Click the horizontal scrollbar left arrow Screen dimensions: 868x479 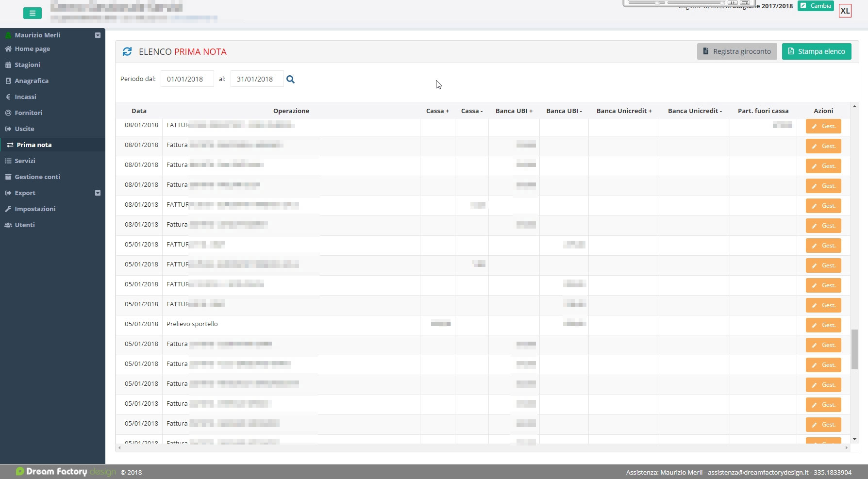[x=119, y=447]
